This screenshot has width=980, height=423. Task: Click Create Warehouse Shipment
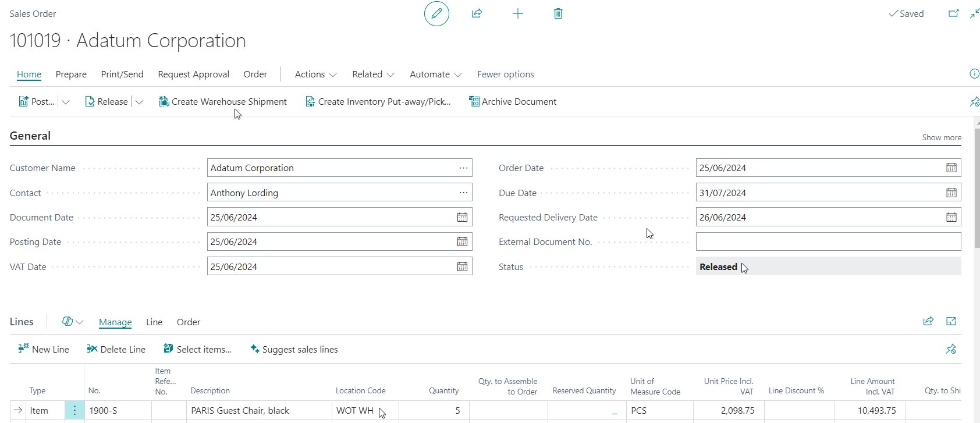[x=223, y=101]
